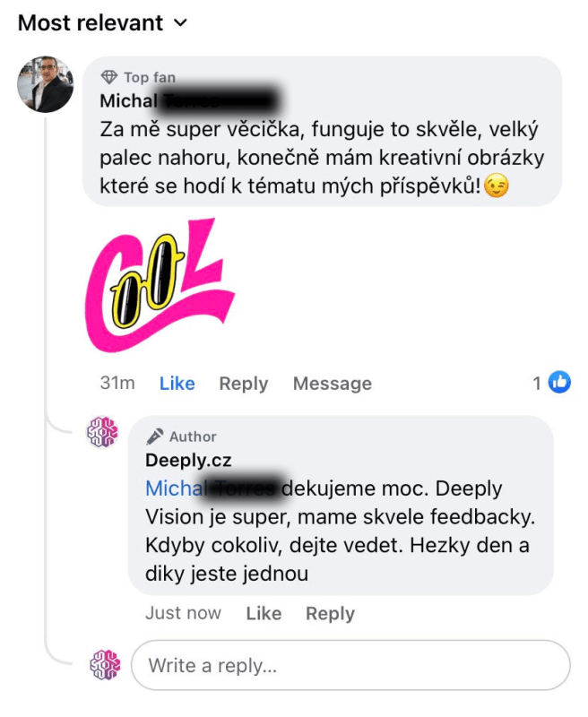Like Michal's comment
Viewport: 588px width, 717px height.
pos(177,384)
